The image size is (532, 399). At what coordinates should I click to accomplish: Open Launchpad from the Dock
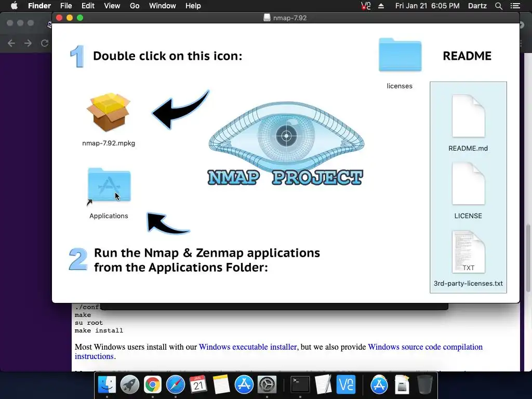pyautogui.click(x=129, y=384)
